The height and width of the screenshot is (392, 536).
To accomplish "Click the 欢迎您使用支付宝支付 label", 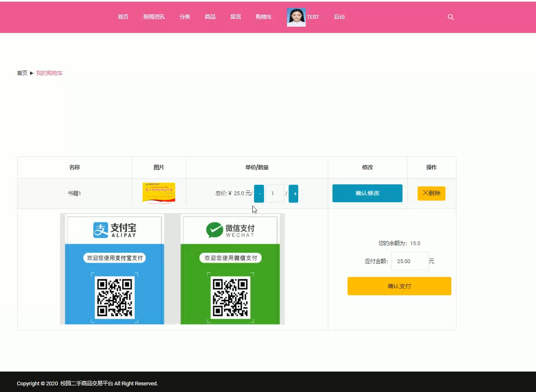I will tap(115, 258).
